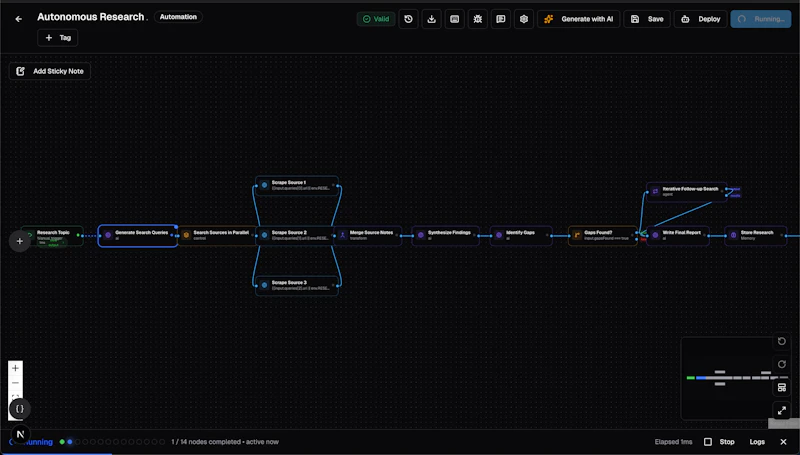The width and height of the screenshot is (800, 455).
Task: Click the blue active progress dot
Action: click(x=70, y=442)
